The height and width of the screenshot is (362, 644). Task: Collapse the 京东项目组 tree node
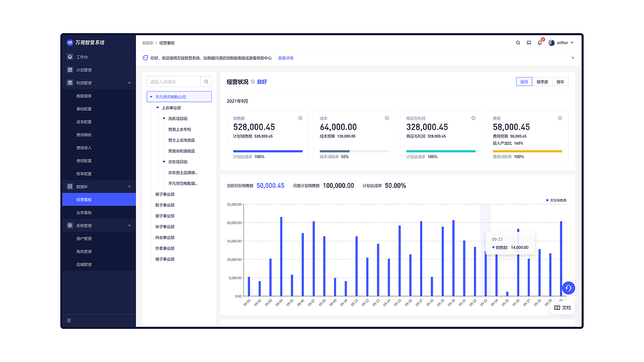(x=164, y=162)
